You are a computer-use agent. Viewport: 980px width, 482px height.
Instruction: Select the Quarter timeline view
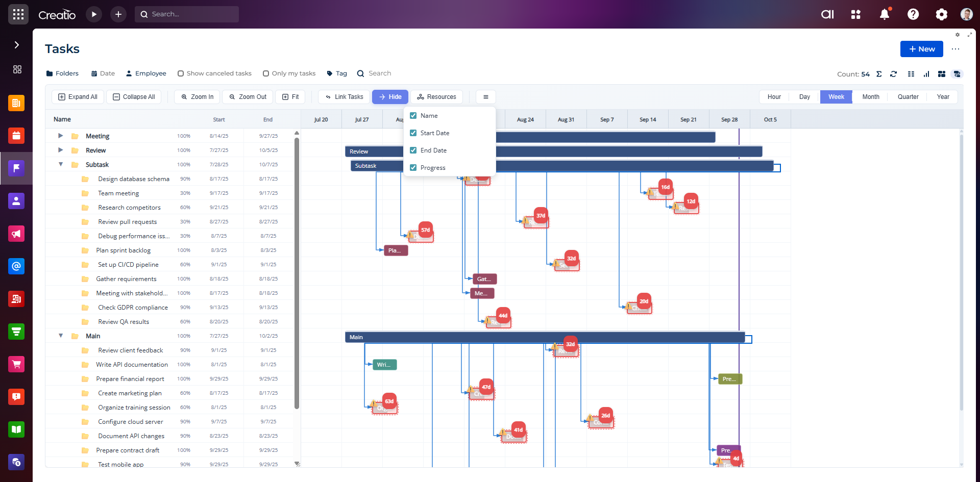click(908, 97)
